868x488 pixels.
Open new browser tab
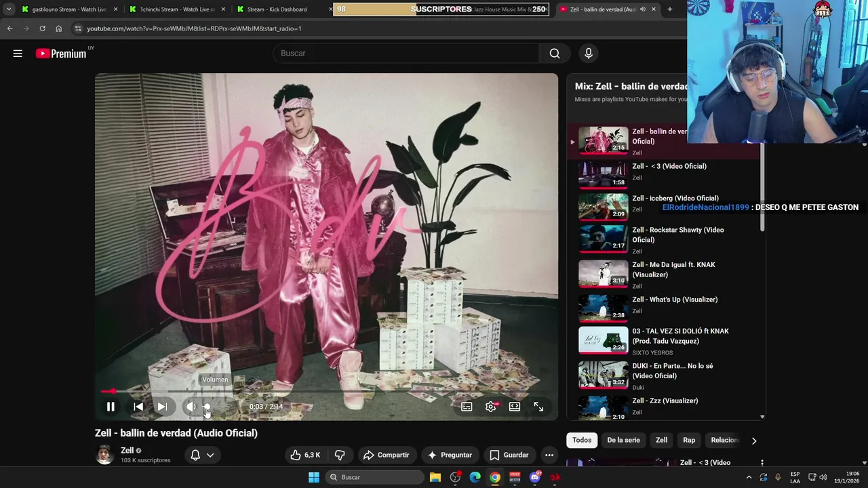tap(669, 9)
